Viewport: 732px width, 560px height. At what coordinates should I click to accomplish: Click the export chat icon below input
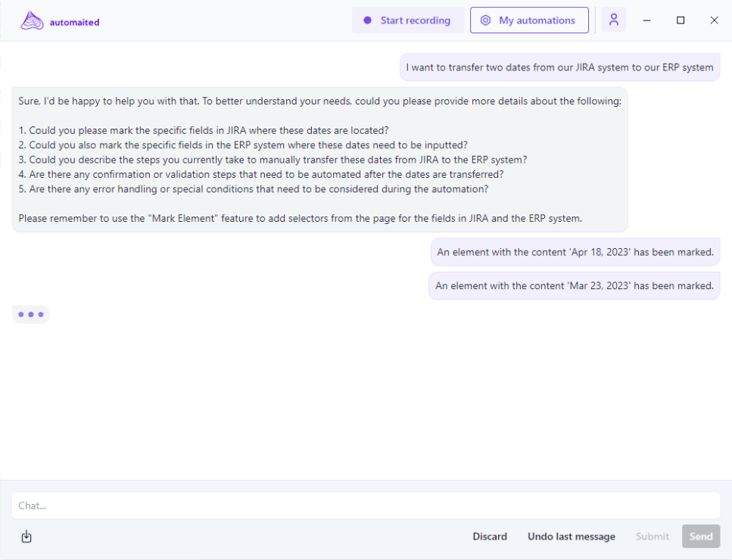[x=26, y=537]
